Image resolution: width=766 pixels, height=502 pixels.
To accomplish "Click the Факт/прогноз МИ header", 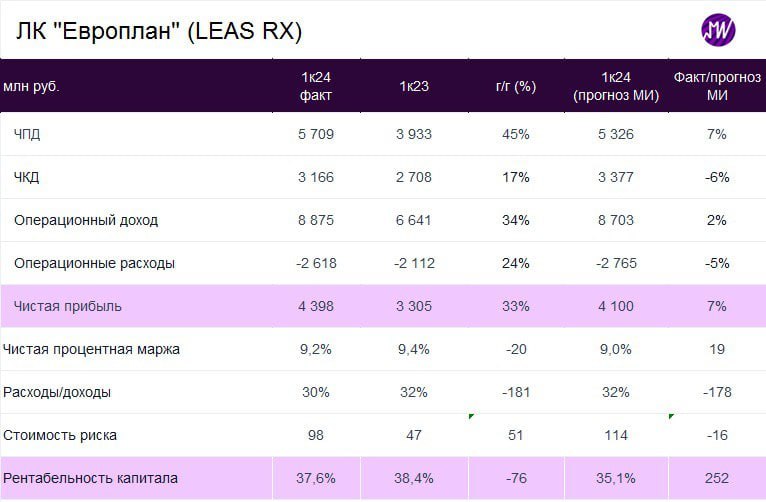I will point(716,86).
